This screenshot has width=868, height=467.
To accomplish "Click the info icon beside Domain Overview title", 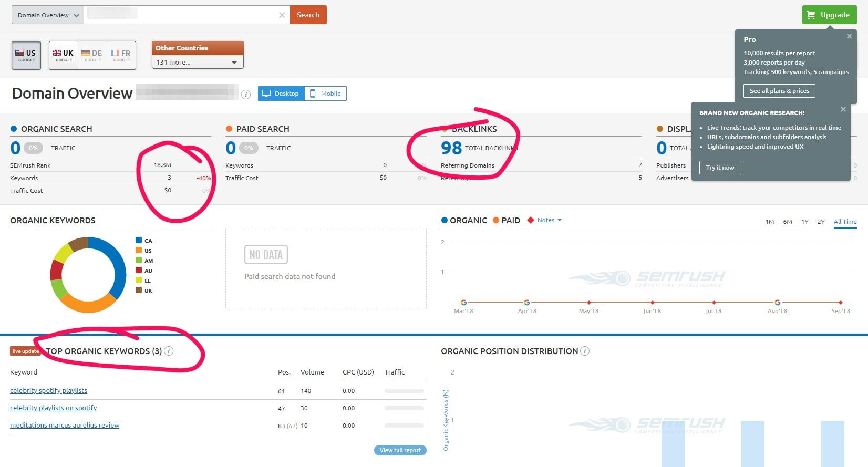I will pos(246,95).
